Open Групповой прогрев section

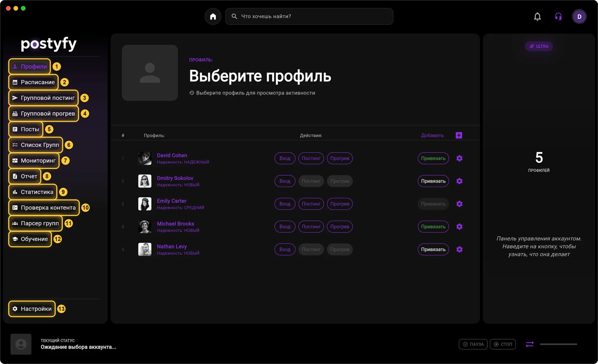tap(44, 113)
